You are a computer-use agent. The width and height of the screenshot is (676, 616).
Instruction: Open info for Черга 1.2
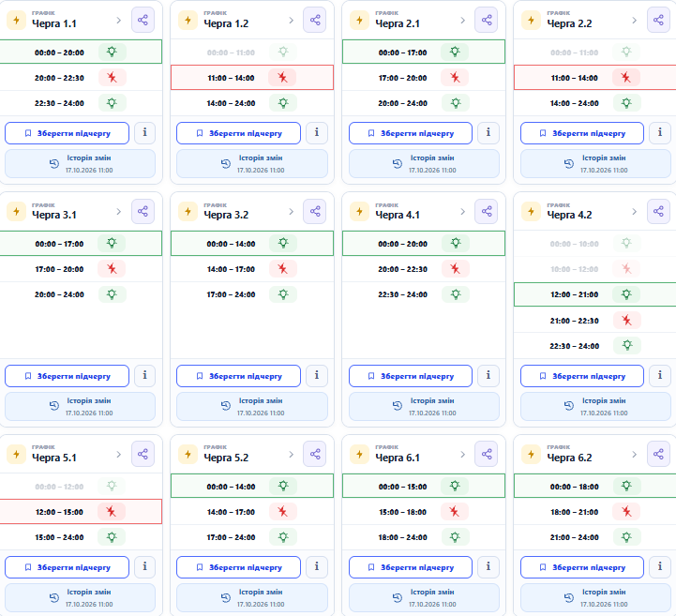(x=317, y=133)
